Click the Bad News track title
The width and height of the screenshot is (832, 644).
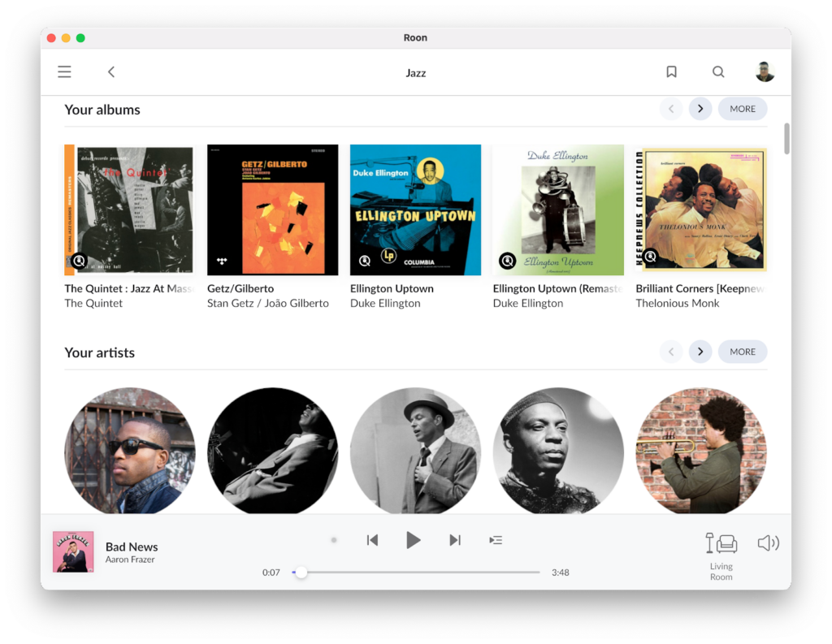[132, 547]
